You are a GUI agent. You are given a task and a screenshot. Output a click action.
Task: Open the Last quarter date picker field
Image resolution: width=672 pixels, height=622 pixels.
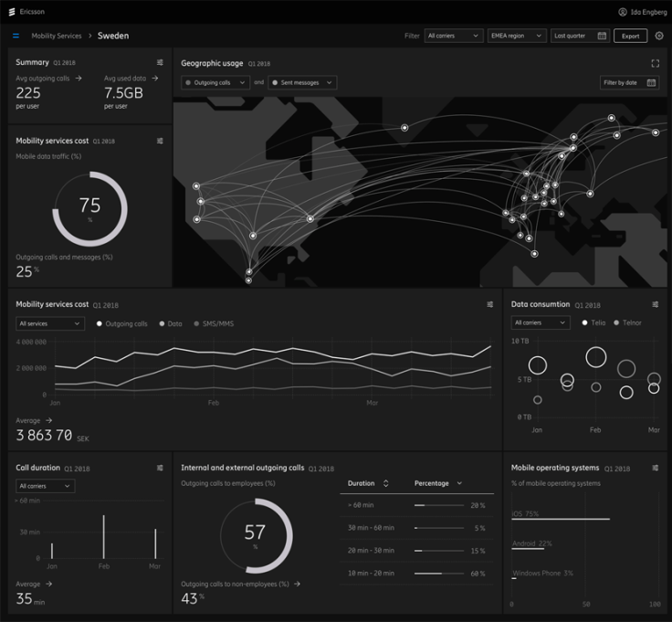(x=580, y=36)
